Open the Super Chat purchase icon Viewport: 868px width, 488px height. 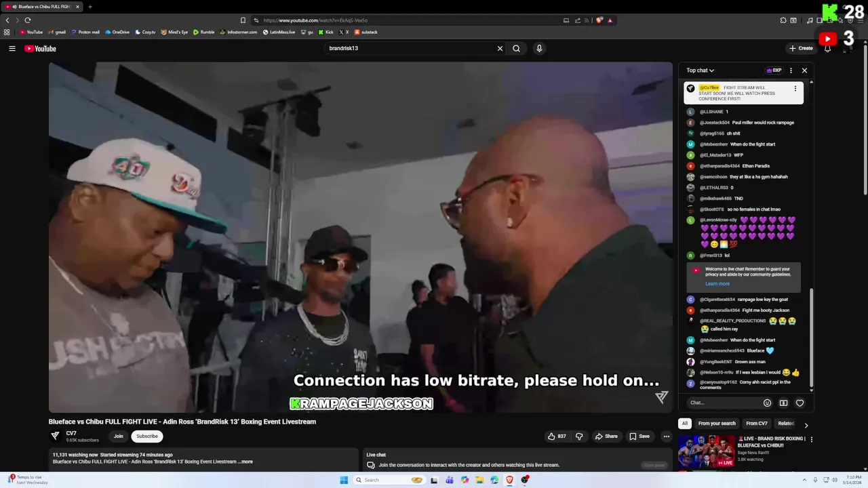point(783,403)
